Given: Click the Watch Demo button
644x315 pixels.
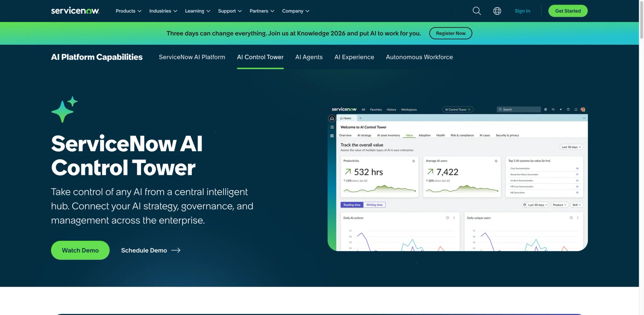Looking at the screenshot, I should 80,250.
